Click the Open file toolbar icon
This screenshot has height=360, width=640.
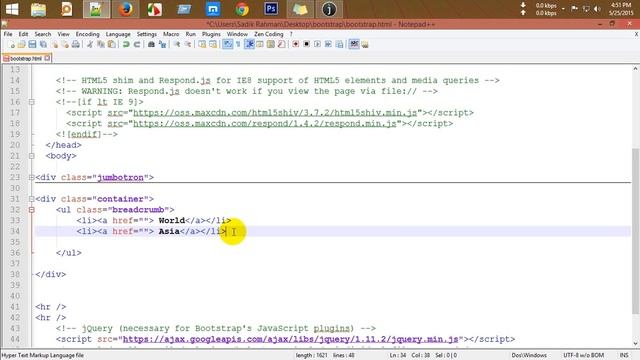coord(22,44)
